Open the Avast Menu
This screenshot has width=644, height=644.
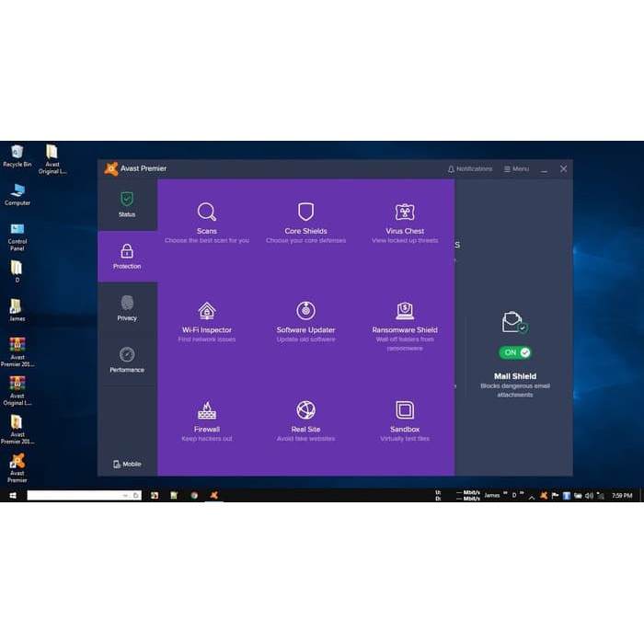[x=516, y=168]
